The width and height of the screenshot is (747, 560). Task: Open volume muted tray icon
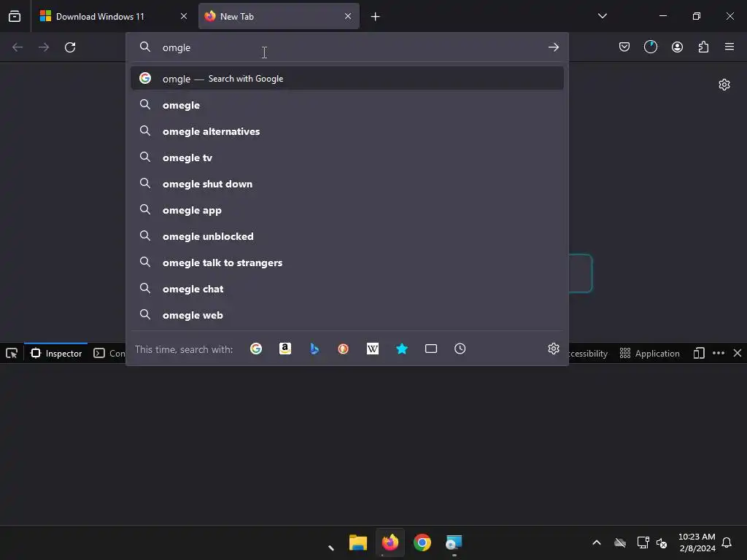(x=662, y=542)
